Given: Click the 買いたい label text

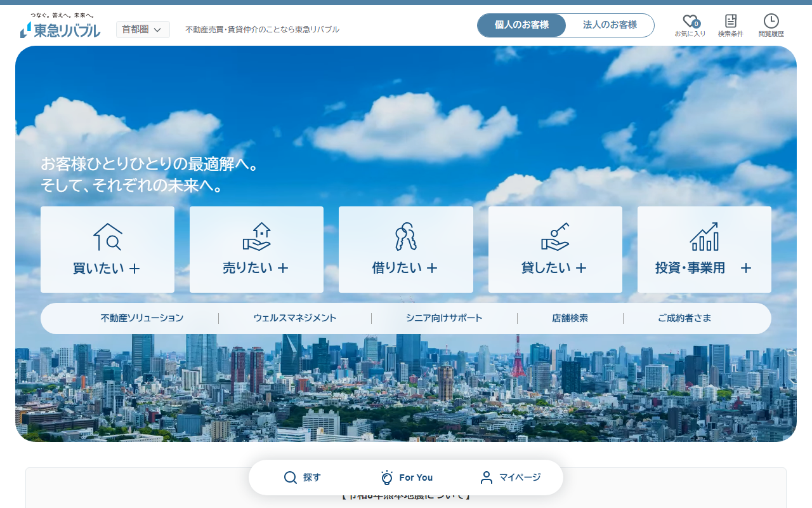Looking at the screenshot, I should coord(98,268).
